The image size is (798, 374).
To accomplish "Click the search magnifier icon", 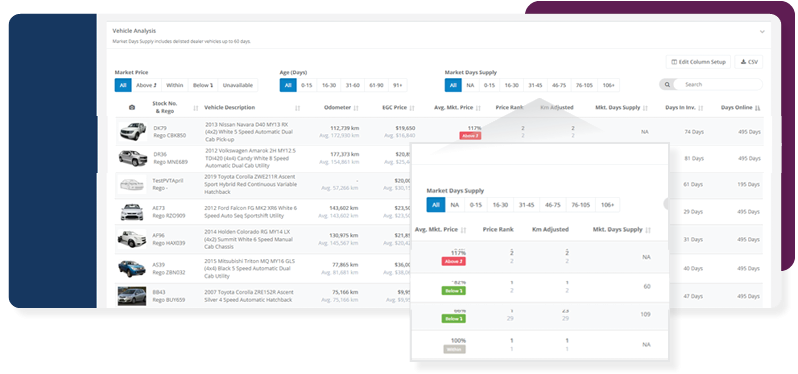I will [x=667, y=84].
